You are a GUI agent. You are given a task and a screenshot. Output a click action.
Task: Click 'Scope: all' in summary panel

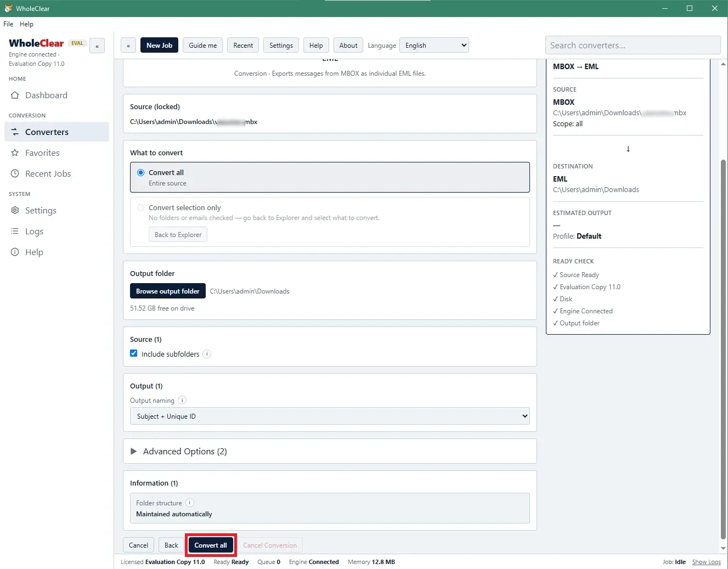pos(568,124)
